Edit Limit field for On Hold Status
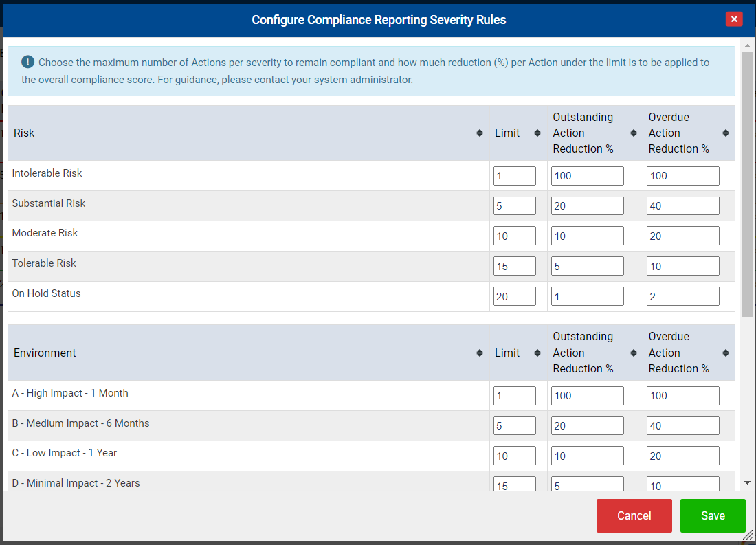Image resolution: width=756 pixels, height=545 pixels. (515, 297)
